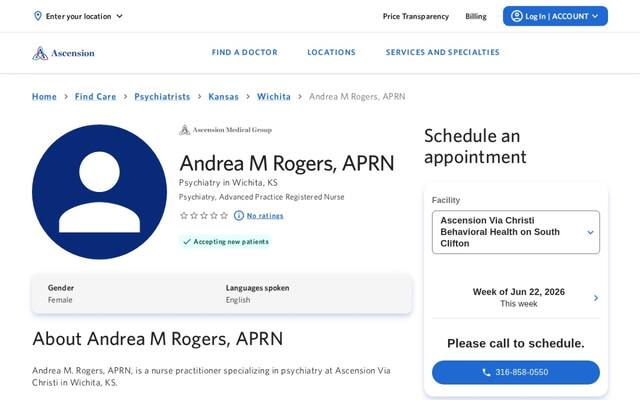This screenshot has height=400, width=640.
Task: Click 'Languages spoken' label
Action: (x=258, y=288)
